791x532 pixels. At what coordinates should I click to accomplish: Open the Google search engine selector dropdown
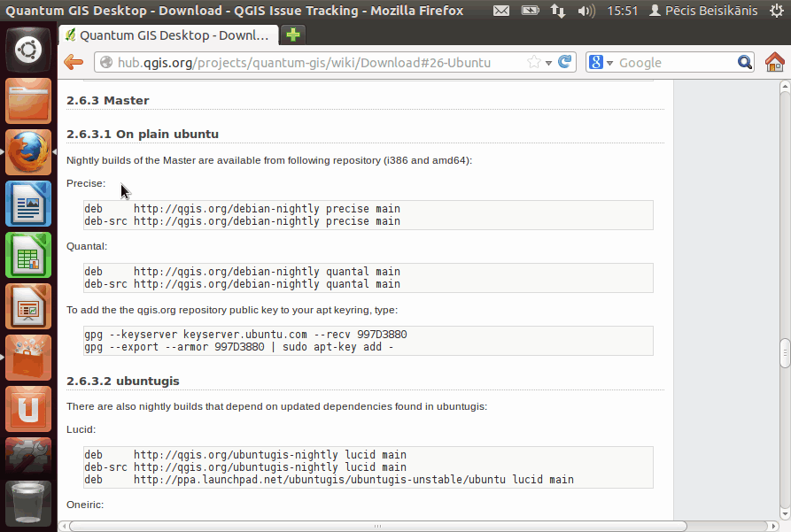point(601,63)
